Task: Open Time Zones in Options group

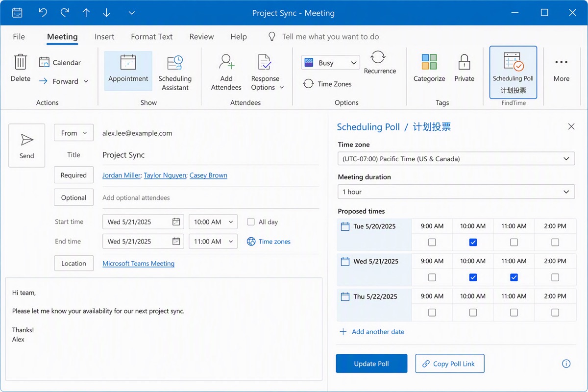Action: [327, 84]
